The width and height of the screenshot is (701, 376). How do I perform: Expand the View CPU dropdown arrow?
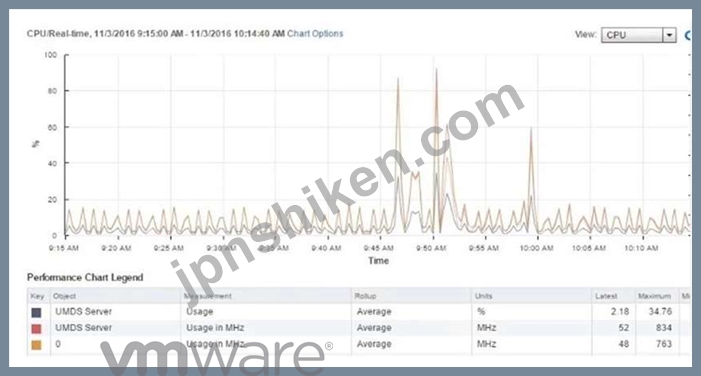pyautogui.click(x=669, y=35)
